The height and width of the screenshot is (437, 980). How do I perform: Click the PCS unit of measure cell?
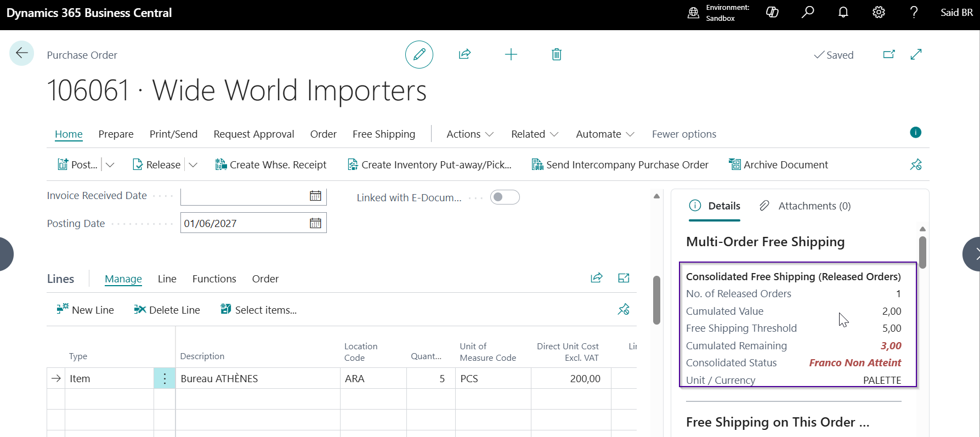[x=493, y=378]
